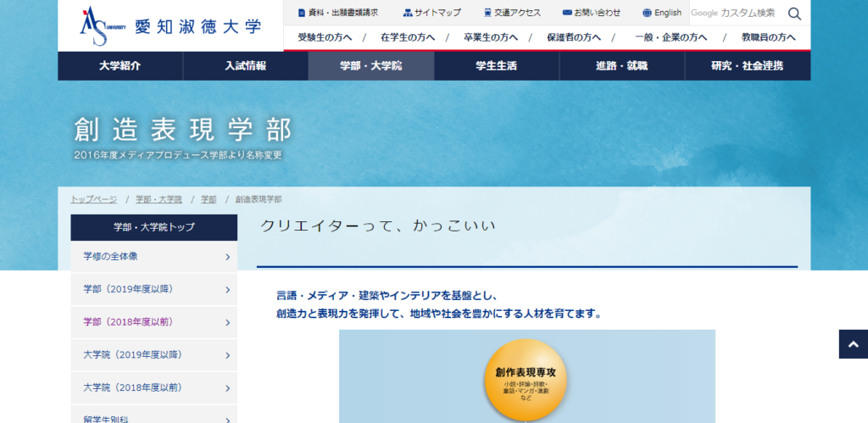Click the search magnifier icon
The image size is (868, 423).
[794, 14]
